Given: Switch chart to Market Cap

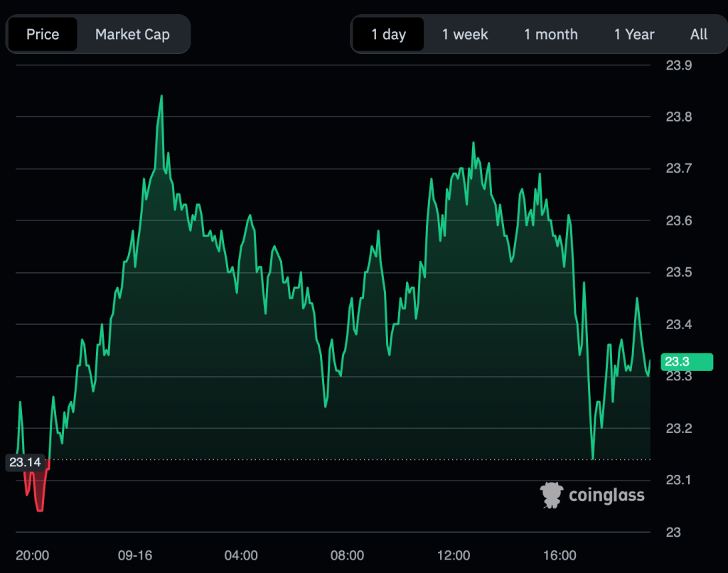Looking at the screenshot, I should [132, 34].
